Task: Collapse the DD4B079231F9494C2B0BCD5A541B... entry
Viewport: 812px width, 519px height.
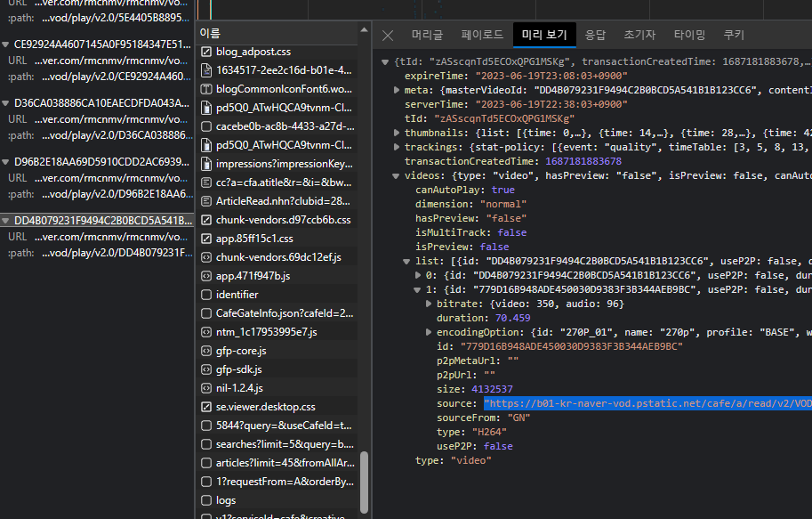Action: pyautogui.click(x=5, y=221)
